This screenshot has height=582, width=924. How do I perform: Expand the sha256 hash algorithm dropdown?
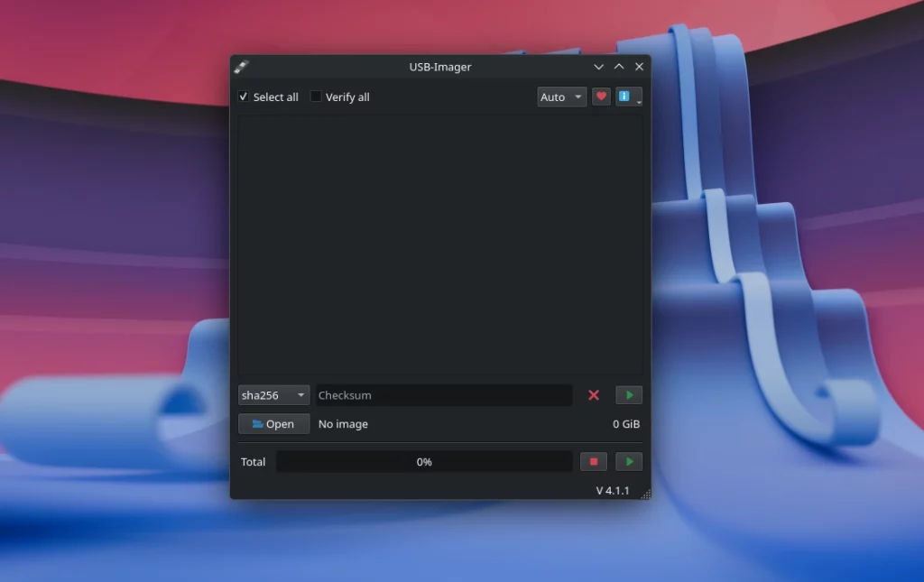tap(273, 395)
